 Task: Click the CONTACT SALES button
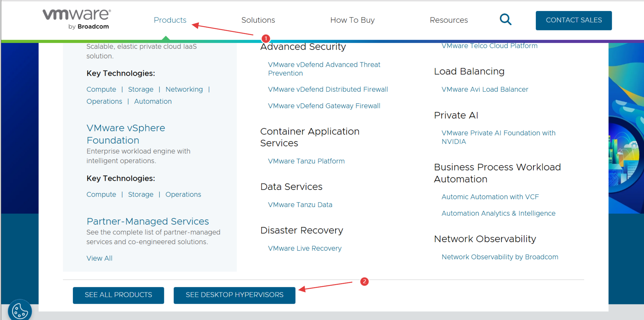(574, 20)
